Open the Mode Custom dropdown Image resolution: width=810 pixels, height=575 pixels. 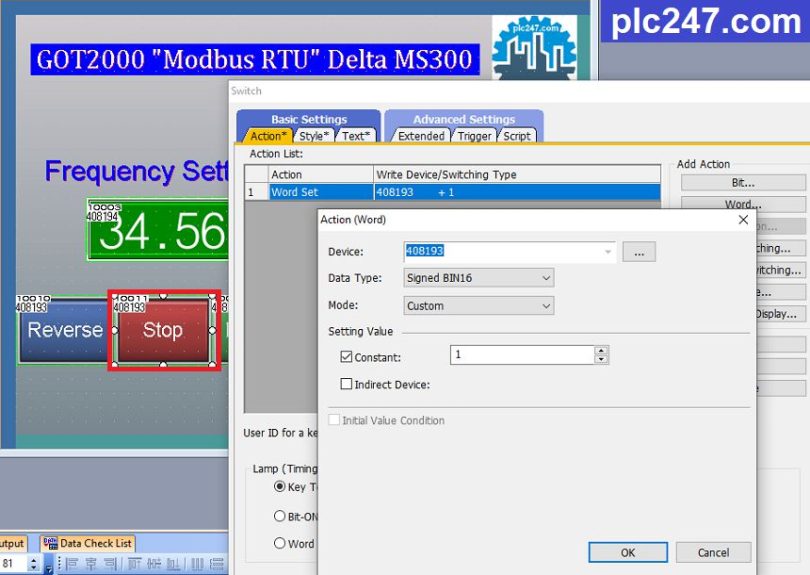coord(478,306)
